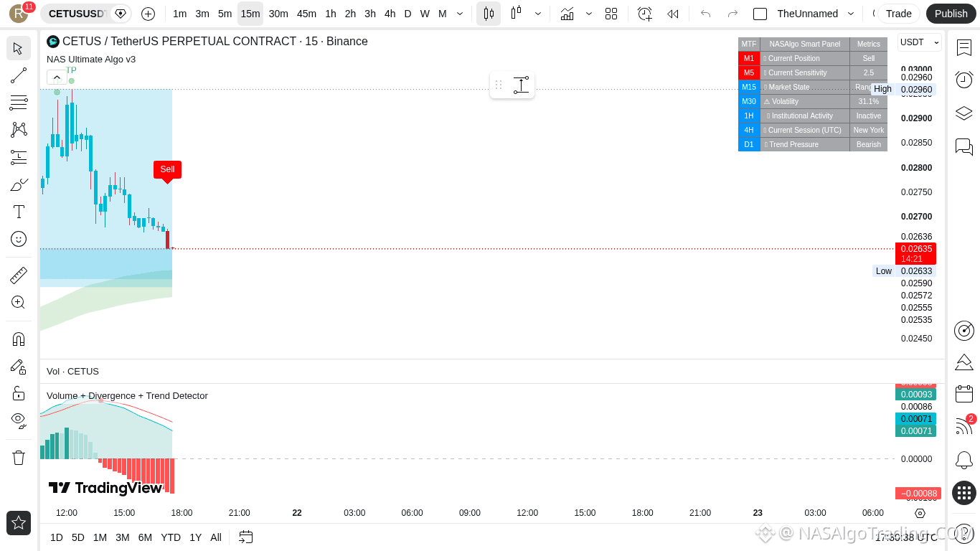Expand the more timeframes dropdown arrow
This screenshot has width=980, height=551.
(x=460, y=14)
